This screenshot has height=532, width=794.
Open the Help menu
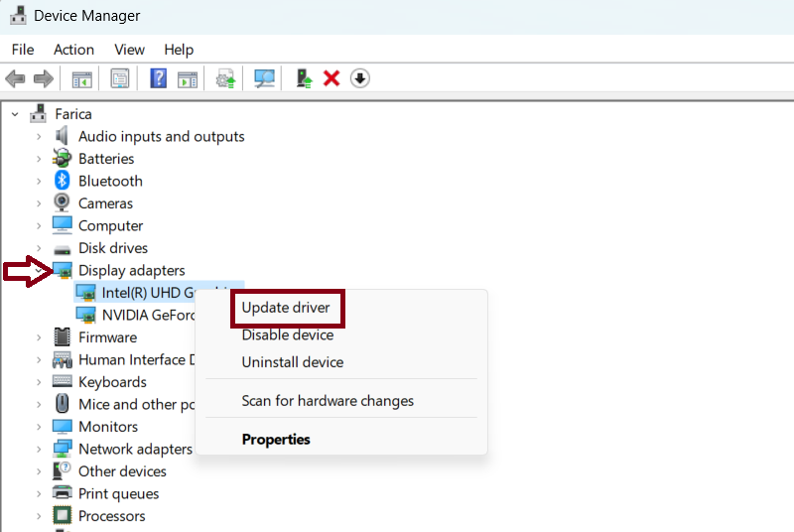179,50
